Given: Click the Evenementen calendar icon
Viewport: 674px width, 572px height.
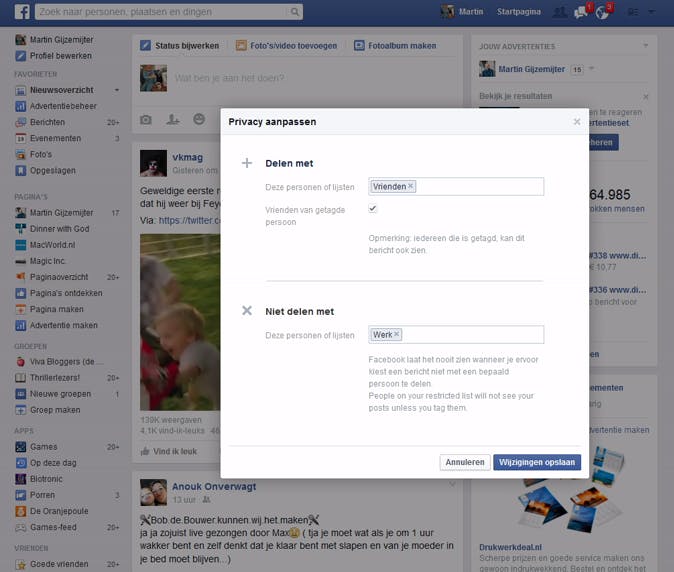Looking at the screenshot, I should click(20, 138).
